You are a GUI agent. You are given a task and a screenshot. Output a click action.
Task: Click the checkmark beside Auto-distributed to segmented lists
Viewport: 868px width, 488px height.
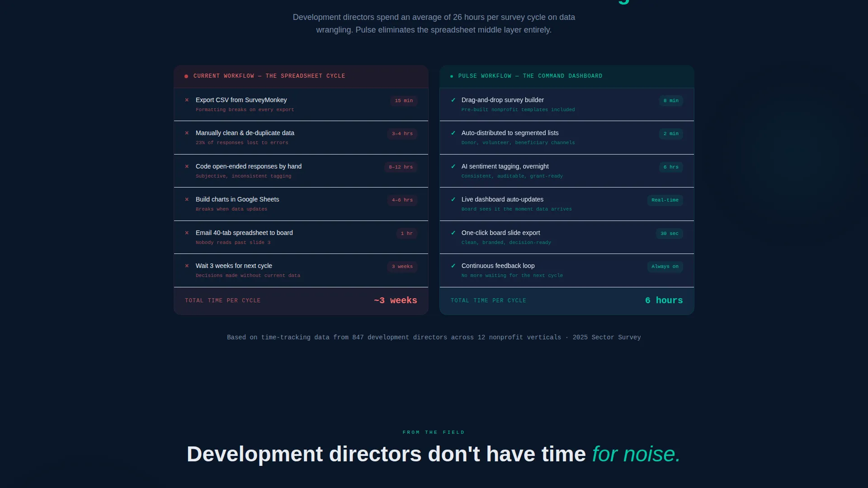[453, 133]
